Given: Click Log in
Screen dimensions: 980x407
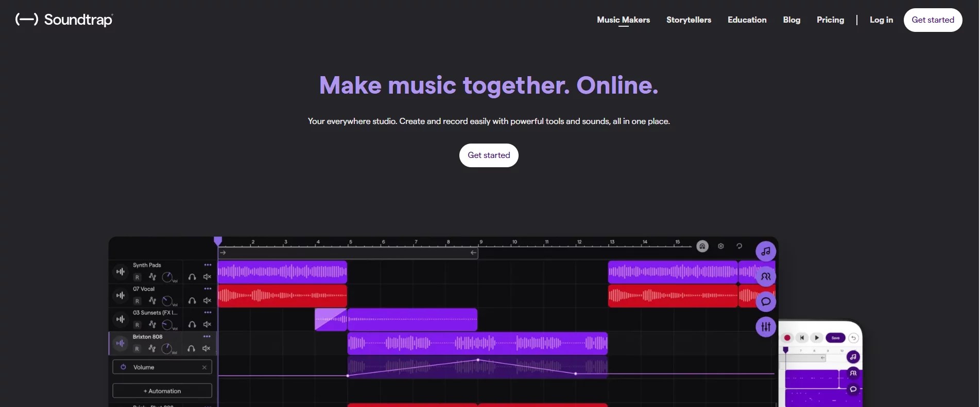Looking at the screenshot, I should pos(881,20).
